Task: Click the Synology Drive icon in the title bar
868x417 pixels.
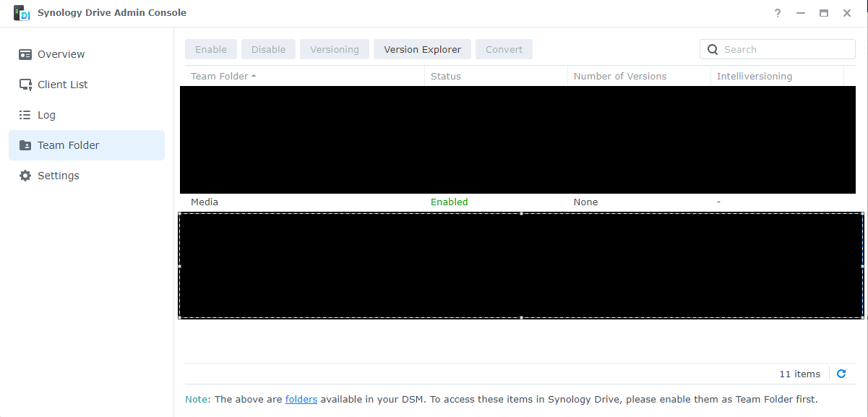Action: [x=22, y=12]
